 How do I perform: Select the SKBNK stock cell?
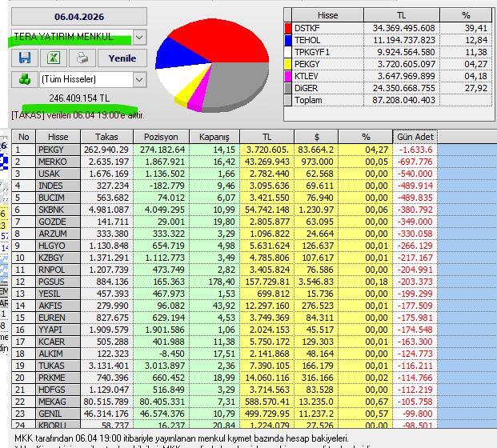tap(58, 210)
